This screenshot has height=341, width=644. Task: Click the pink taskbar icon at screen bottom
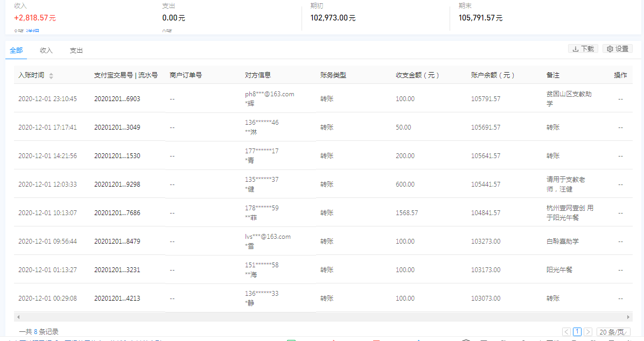[x=334, y=339]
